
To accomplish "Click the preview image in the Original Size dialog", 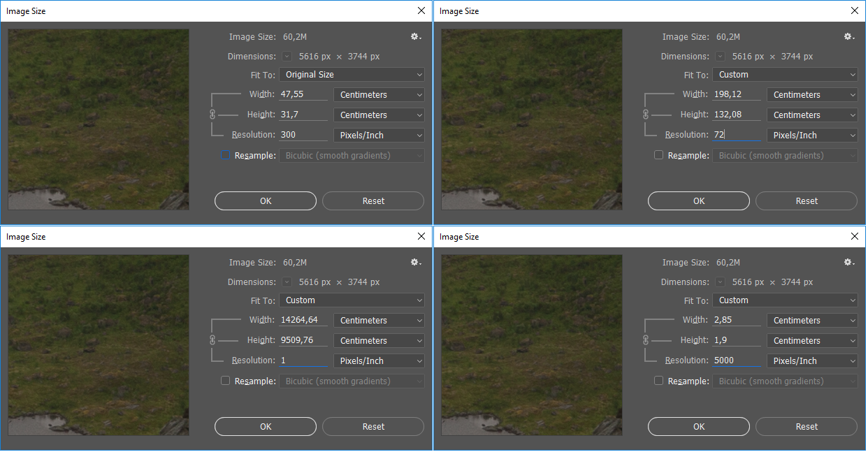I will click(x=99, y=119).
